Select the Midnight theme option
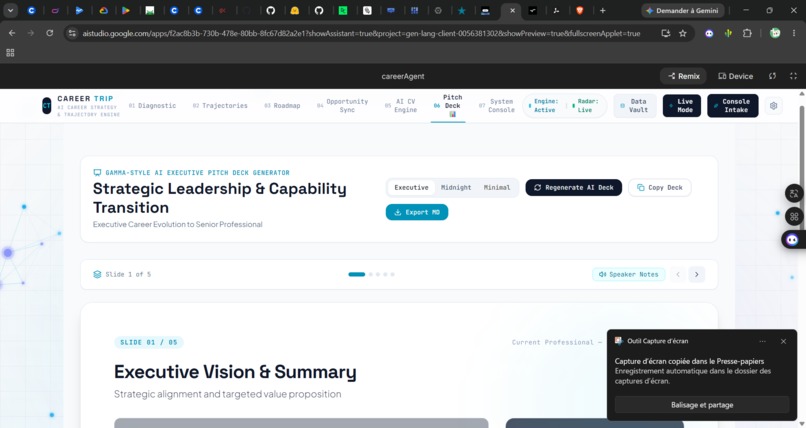 point(456,188)
